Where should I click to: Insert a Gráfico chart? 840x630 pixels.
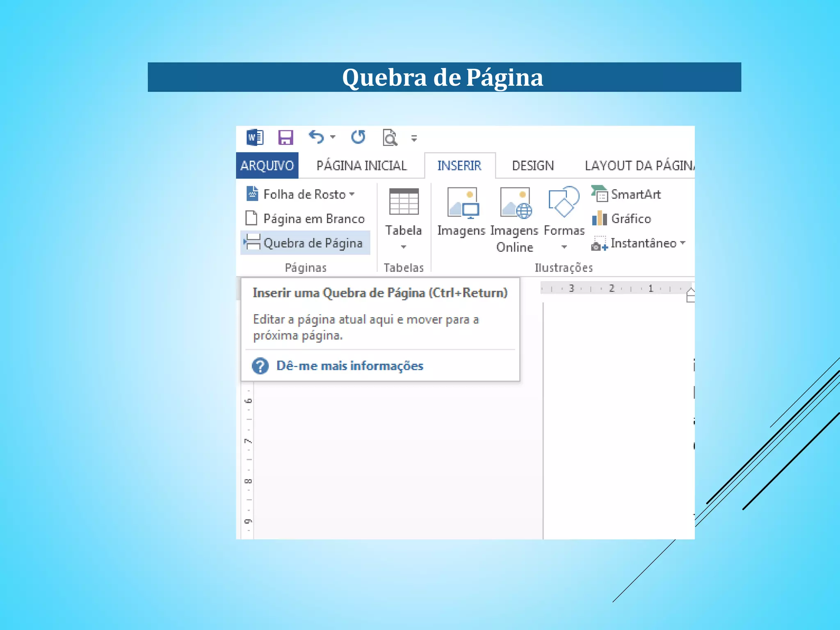tap(622, 219)
